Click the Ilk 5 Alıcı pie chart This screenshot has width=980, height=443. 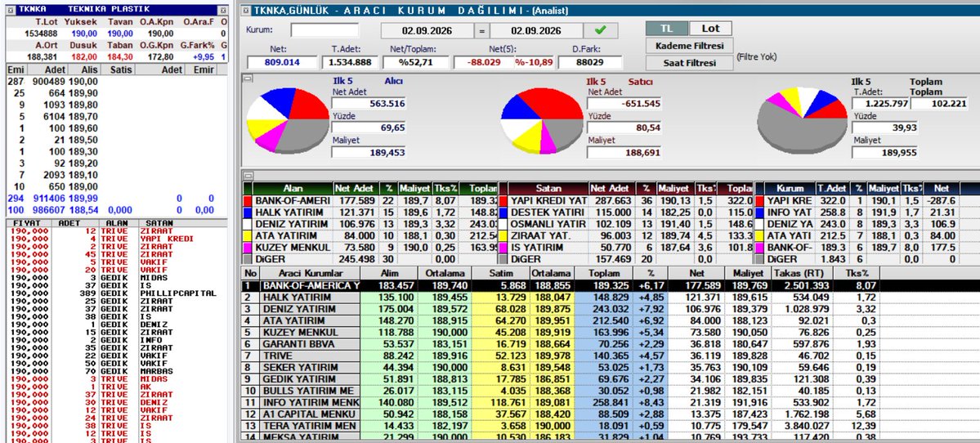(x=288, y=121)
